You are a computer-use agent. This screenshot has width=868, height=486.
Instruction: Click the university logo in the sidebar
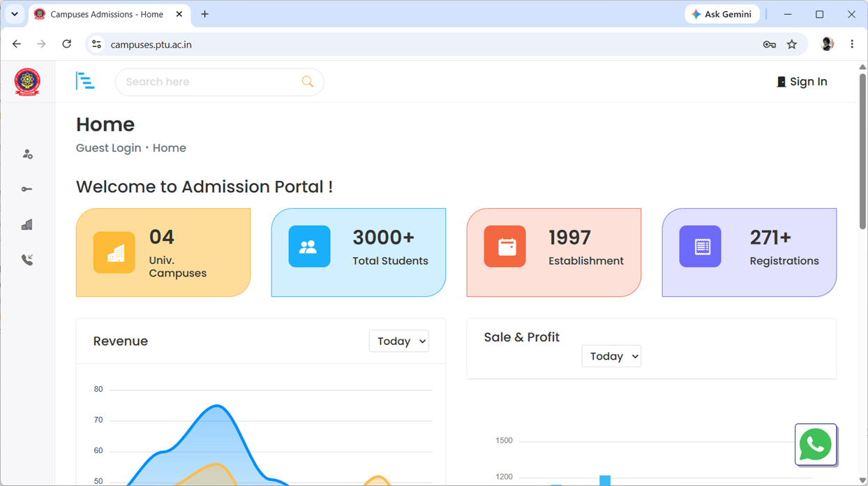(27, 82)
